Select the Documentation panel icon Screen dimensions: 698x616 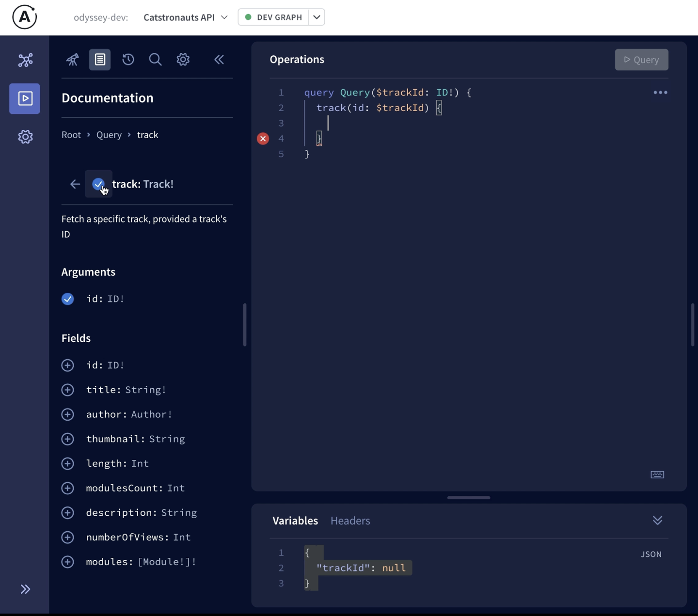point(100,60)
